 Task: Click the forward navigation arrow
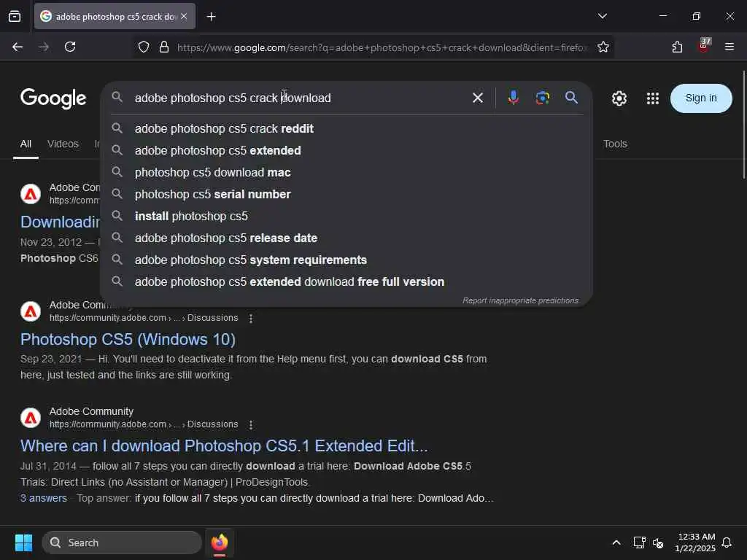44,47
